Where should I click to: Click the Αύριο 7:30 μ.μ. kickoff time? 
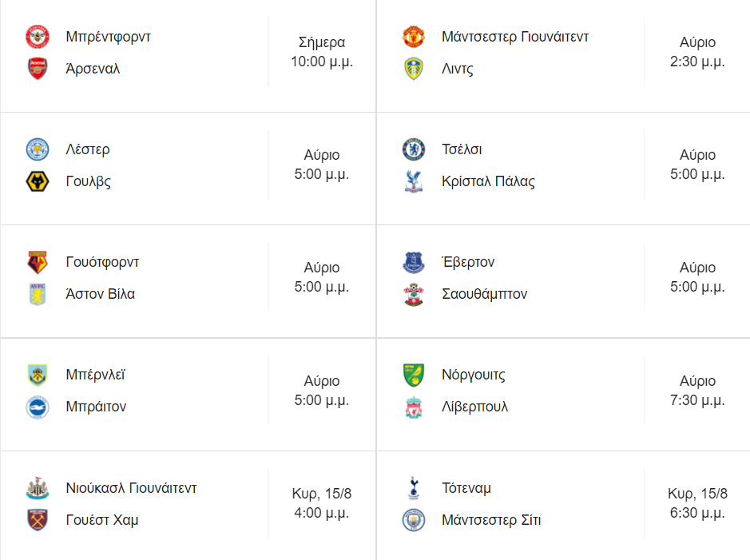tap(698, 391)
